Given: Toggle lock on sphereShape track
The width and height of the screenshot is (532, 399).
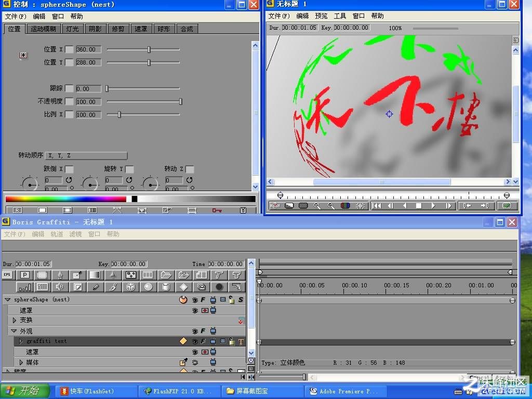Looking at the screenshot, I should pyautogui.click(x=232, y=300).
